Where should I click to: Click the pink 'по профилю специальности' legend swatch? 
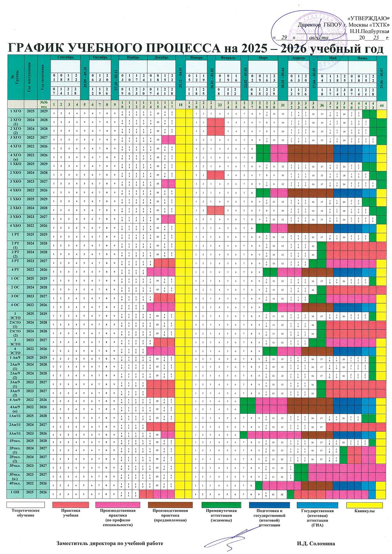click(x=118, y=505)
